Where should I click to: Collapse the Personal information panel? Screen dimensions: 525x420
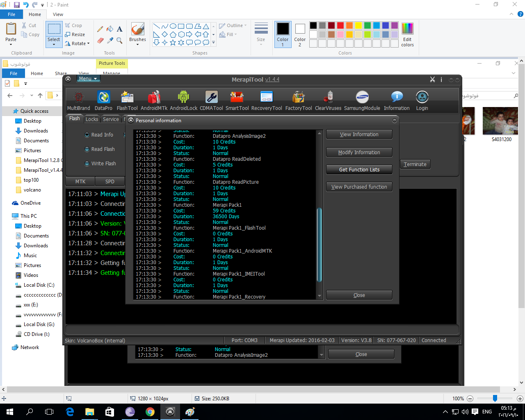[x=395, y=121]
